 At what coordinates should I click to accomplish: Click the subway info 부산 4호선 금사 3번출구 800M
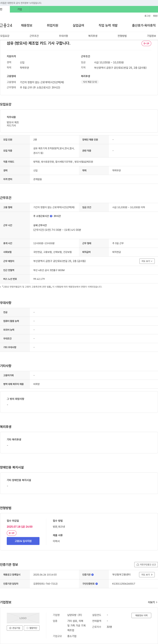[x=49, y=270]
